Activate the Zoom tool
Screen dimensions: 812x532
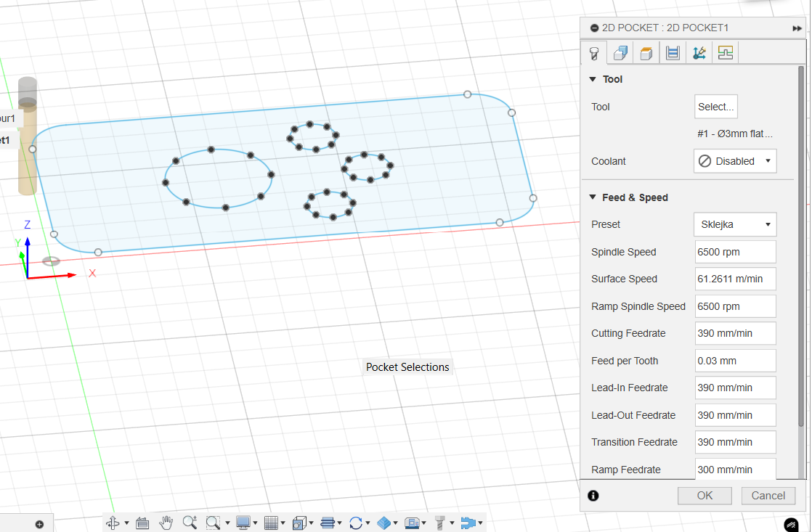coord(190,523)
